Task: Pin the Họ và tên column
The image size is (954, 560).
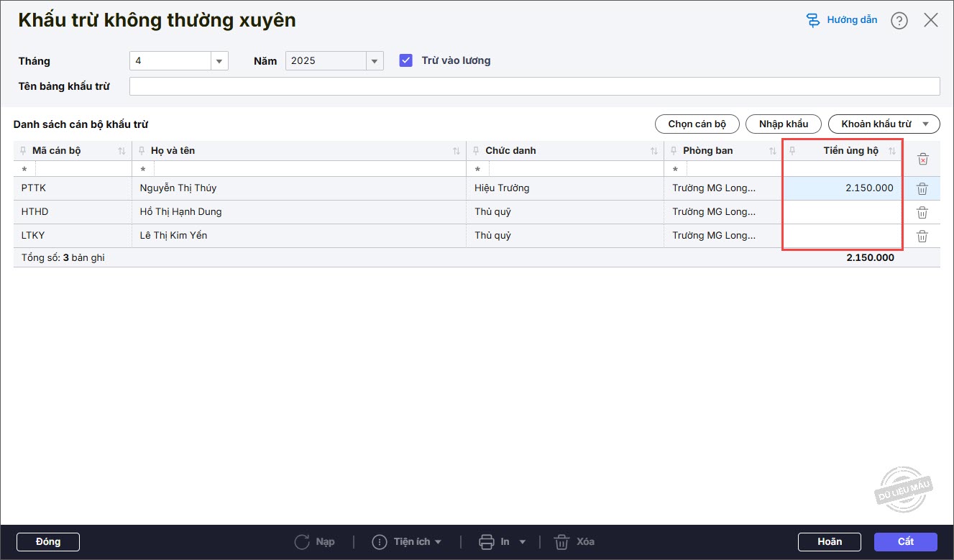Action: click(x=142, y=151)
